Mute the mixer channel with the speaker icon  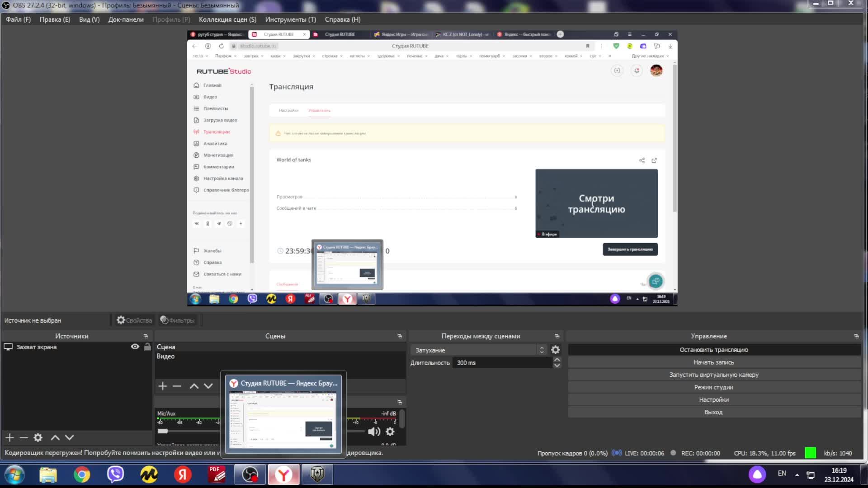point(374,432)
